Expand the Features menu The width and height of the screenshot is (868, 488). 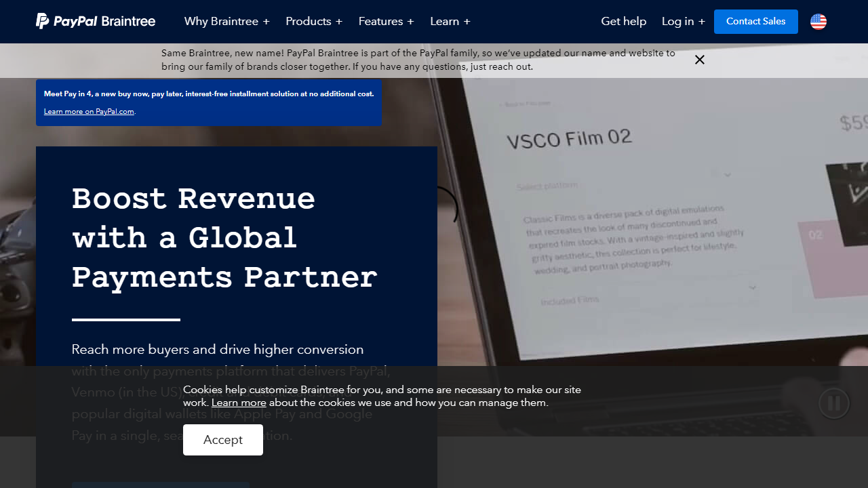click(x=386, y=22)
